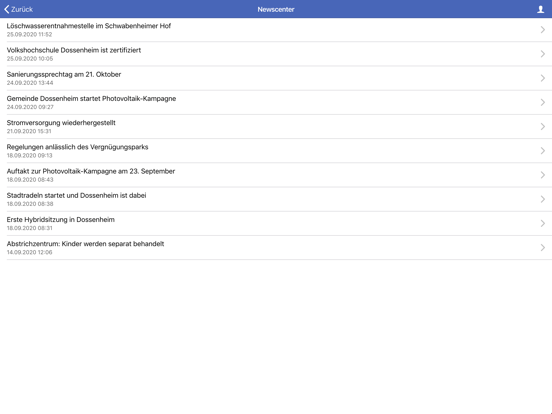Screen dimensions: 552x414
Task: Select Stromversorgung wiederhergestellt headline
Action: [61, 123]
